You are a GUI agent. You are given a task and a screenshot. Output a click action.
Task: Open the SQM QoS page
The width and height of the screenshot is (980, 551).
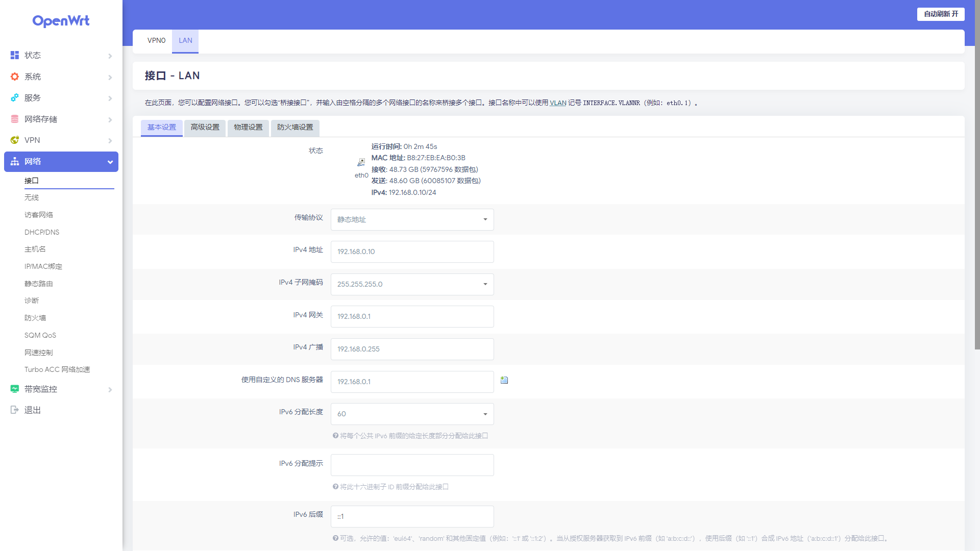[40, 335]
